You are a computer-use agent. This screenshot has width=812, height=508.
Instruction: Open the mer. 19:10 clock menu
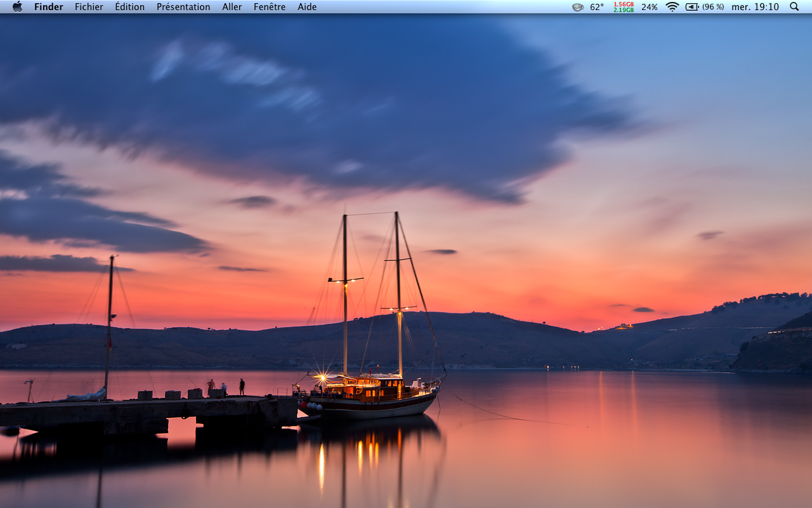755,7
